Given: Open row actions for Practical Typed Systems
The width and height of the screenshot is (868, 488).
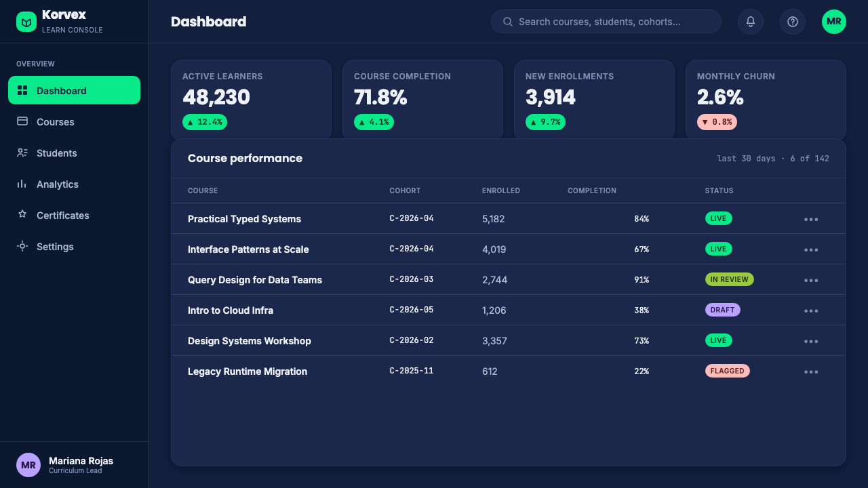Looking at the screenshot, I should [811, 219].
